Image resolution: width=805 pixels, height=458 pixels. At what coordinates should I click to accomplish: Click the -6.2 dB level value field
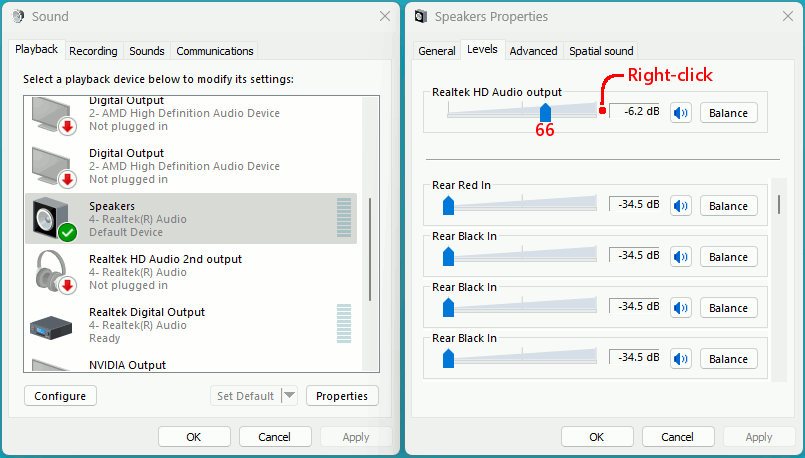[635, 111]
